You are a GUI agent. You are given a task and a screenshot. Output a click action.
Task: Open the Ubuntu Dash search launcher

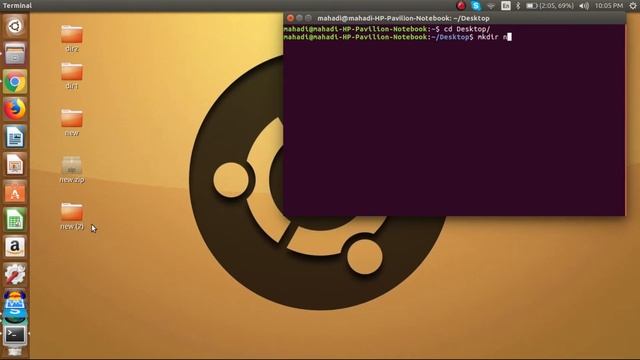click(x=15, y=26)
